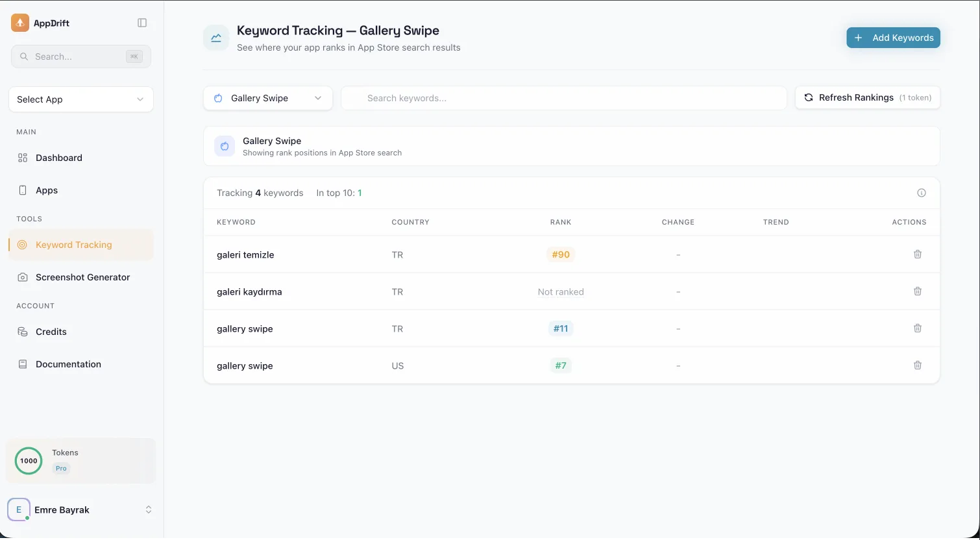Click the Keyword Tracking target icon

(x=23, y=245)
